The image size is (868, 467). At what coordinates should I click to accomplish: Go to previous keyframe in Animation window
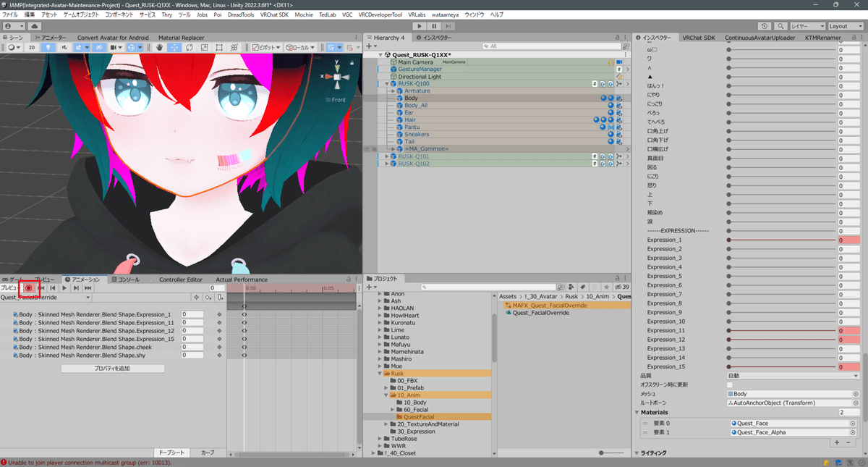coord(53,288)
